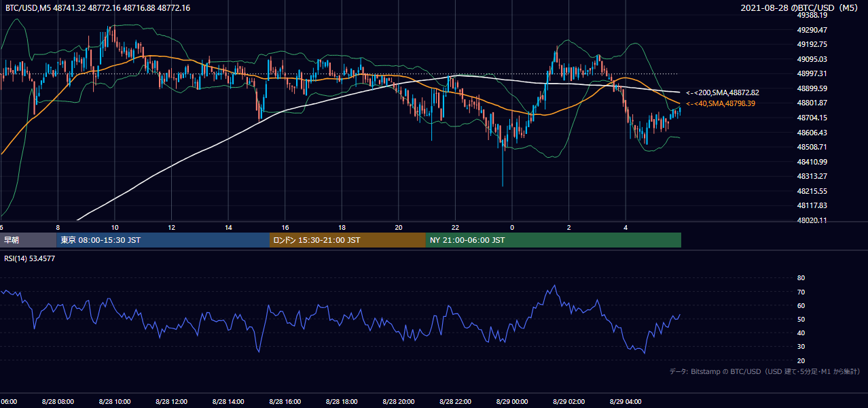The width and height of the screenshot is (868, 408).
Task: Click price axis label 49290.47
Action: [812, 30]
